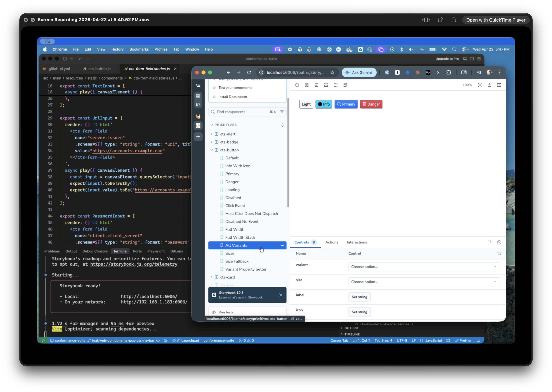Click the change panel orientation icon in addons panel
Viewport: 552px width, 392px height.
click(489, 242)
